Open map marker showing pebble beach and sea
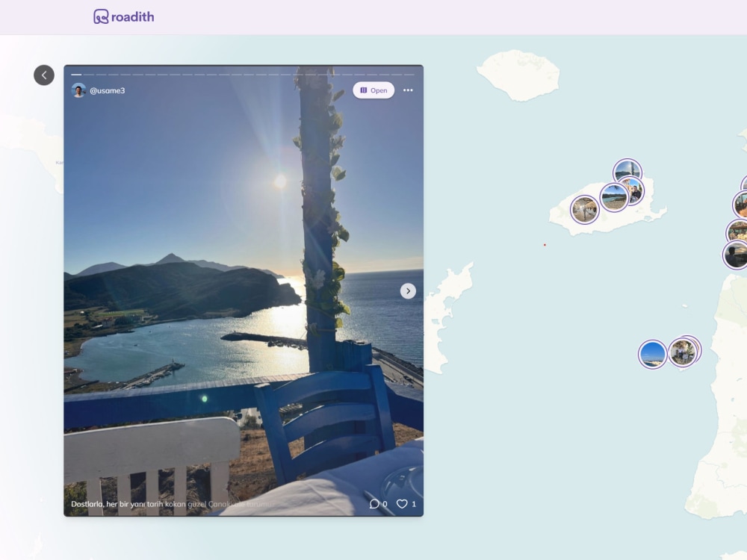 613,197
